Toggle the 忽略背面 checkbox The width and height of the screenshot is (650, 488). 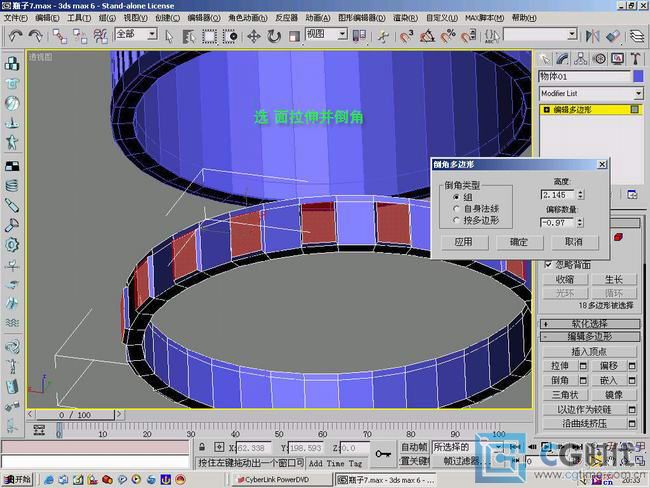point(548,264)
